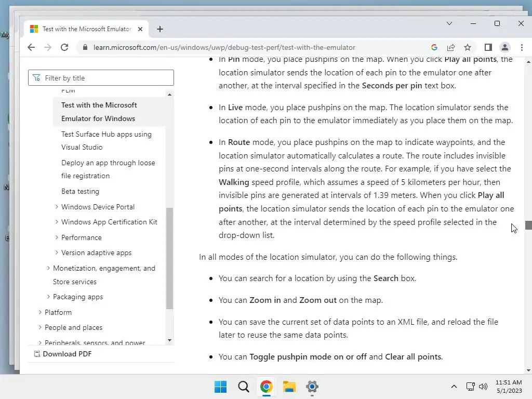
Task: View site security lock info
Action: click(85, 47)
